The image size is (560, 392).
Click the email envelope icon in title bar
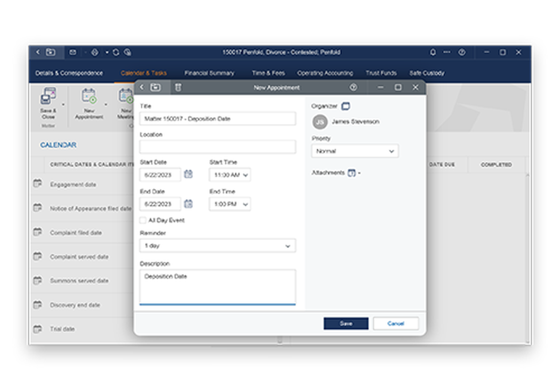pyautogui.click(x=73, y=52)
